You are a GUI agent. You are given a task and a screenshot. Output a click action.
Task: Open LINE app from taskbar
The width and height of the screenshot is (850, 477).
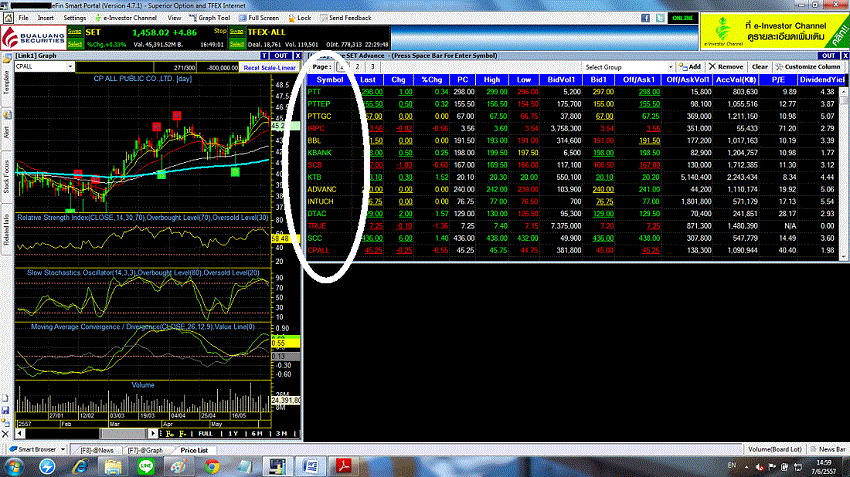click(x=146, y=466)
